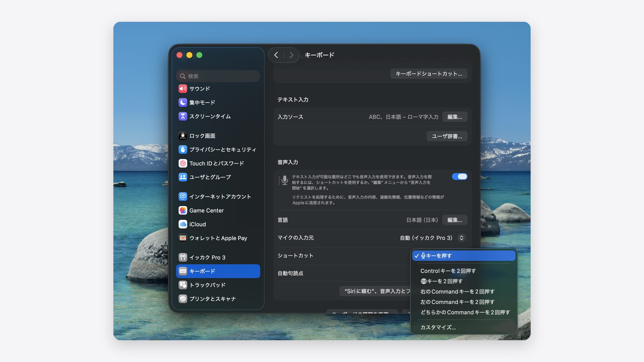The image size is (644, 362).
Task: Click the ユーザとグループ people icon
Action: tap(183, 177)
